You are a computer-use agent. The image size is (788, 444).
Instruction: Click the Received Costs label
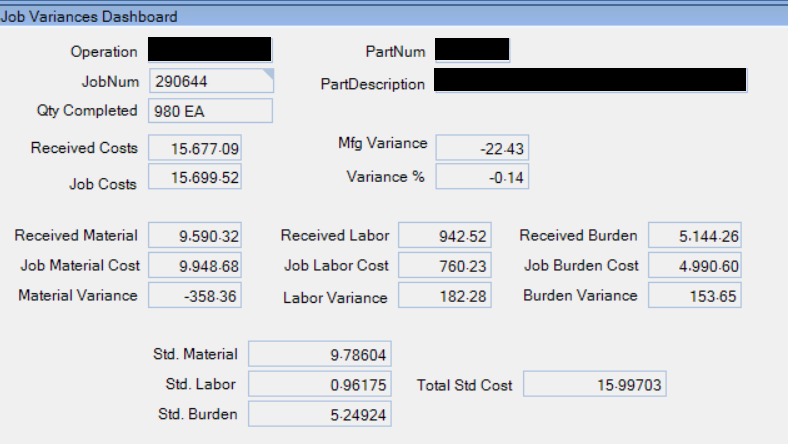pyautogui.click(x=84, y=148)
